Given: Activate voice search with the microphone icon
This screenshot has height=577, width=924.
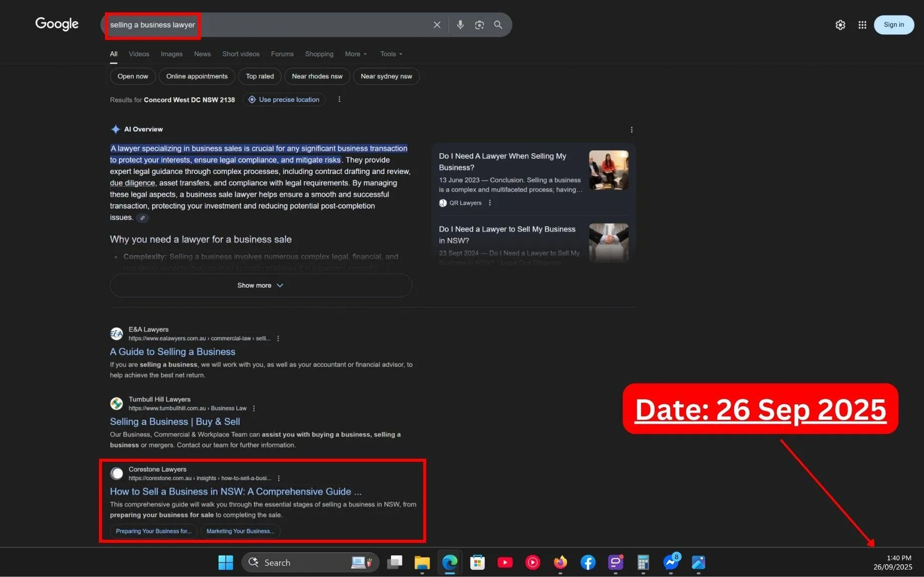Looking at the screenshot, I should [460, 24].
